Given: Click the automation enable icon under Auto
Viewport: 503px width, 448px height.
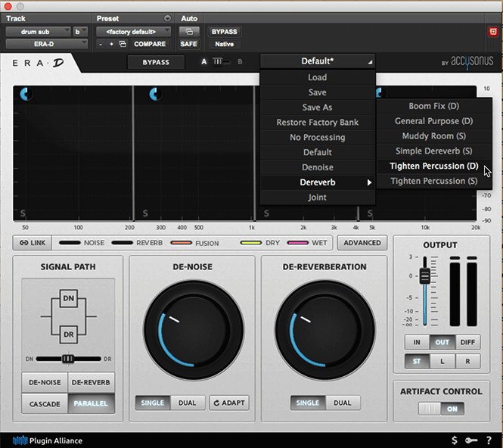Looking at the screenshot, I should tap(189, 32).
